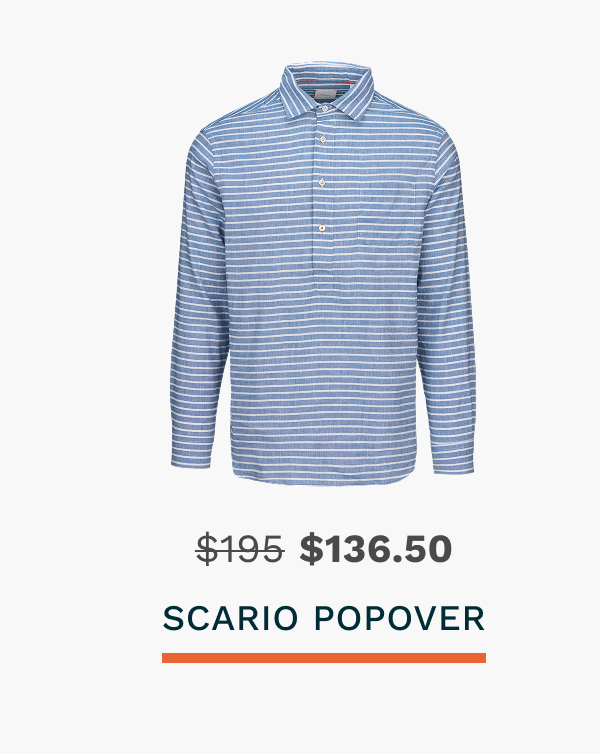Open the striped Scario Popover shirt image

point(323,273)
